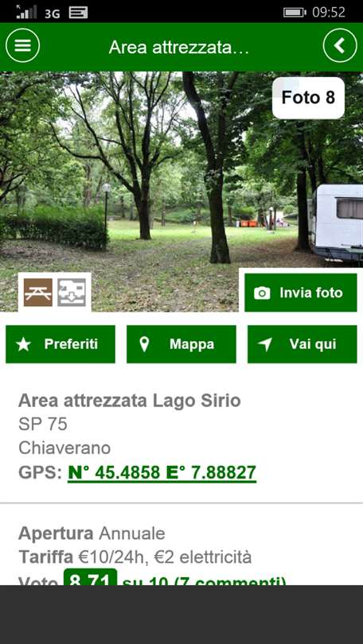The height and width of the screenshot is (644, 363).
Task: Send a photo with Invia foto
Action: (x=301, y=293)
